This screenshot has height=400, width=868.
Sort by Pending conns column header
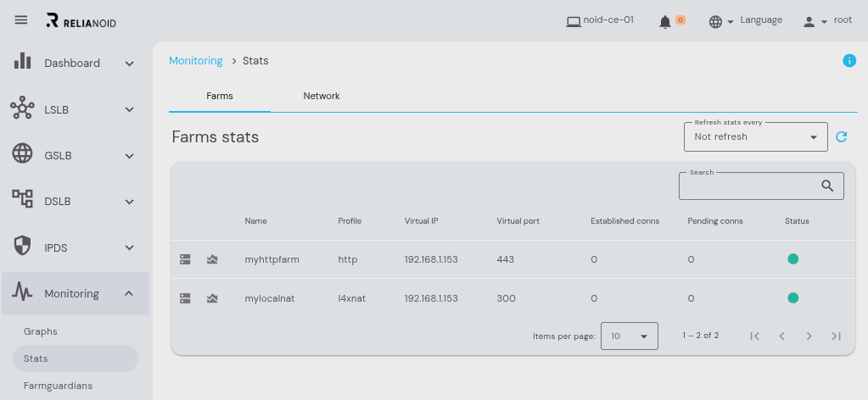click(x=715, y=220)
